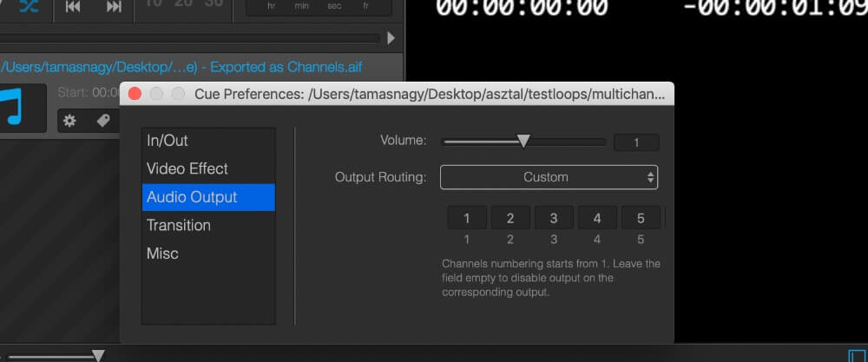
Task: Click output channel field 3
Action: point(554,218)
